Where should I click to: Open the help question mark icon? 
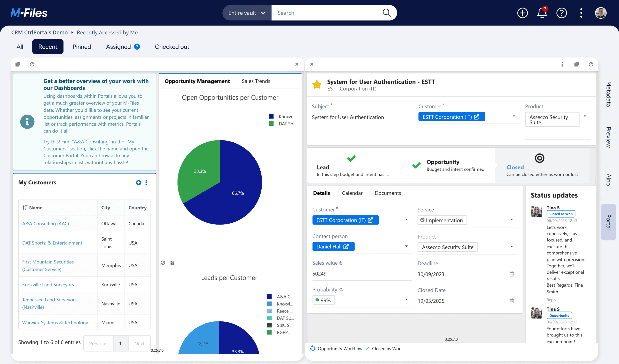(561, 13)
